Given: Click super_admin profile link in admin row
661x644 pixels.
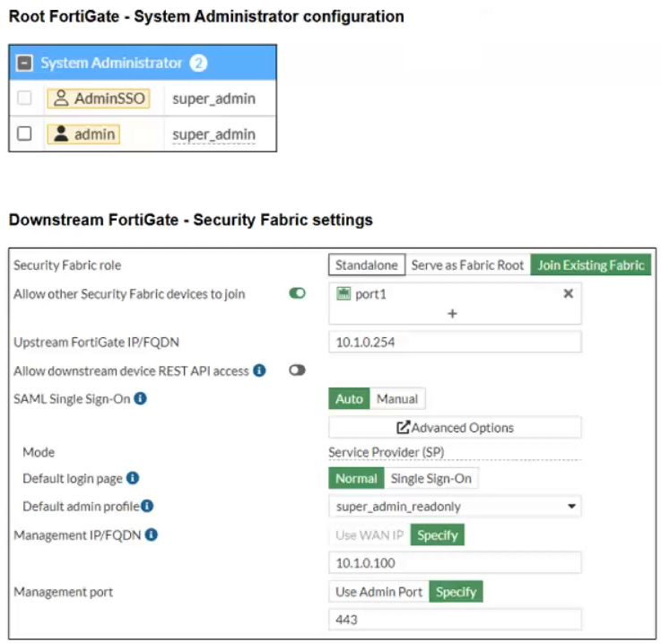Looking at the screenshot, I should coord(213,135).
